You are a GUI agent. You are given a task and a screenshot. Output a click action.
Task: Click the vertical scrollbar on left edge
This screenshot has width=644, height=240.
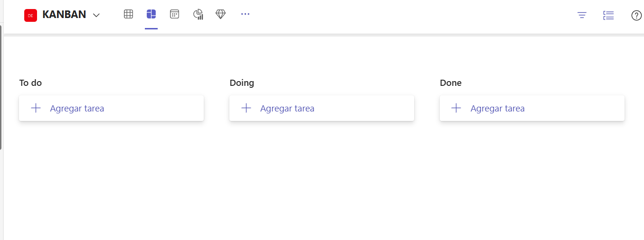coord(1,87)
